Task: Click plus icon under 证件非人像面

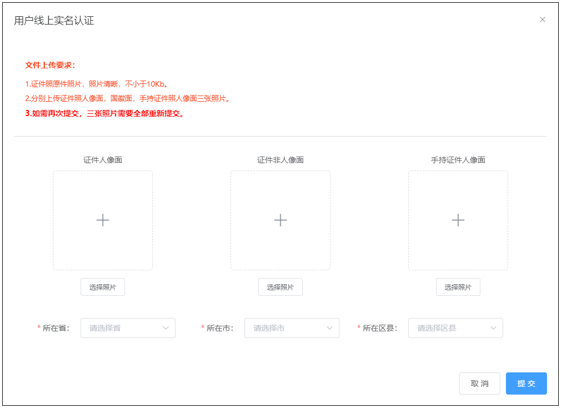Action: coord(280,220)
